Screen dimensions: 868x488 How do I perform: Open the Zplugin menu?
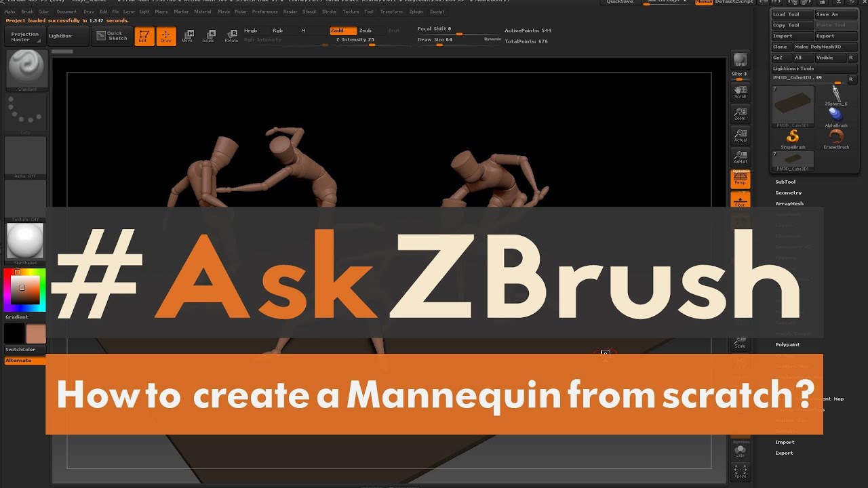(416, 12)
